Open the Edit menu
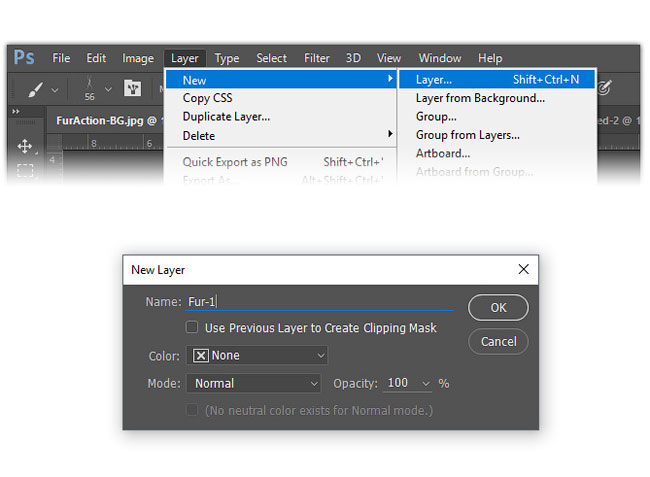 coord(96,58)
